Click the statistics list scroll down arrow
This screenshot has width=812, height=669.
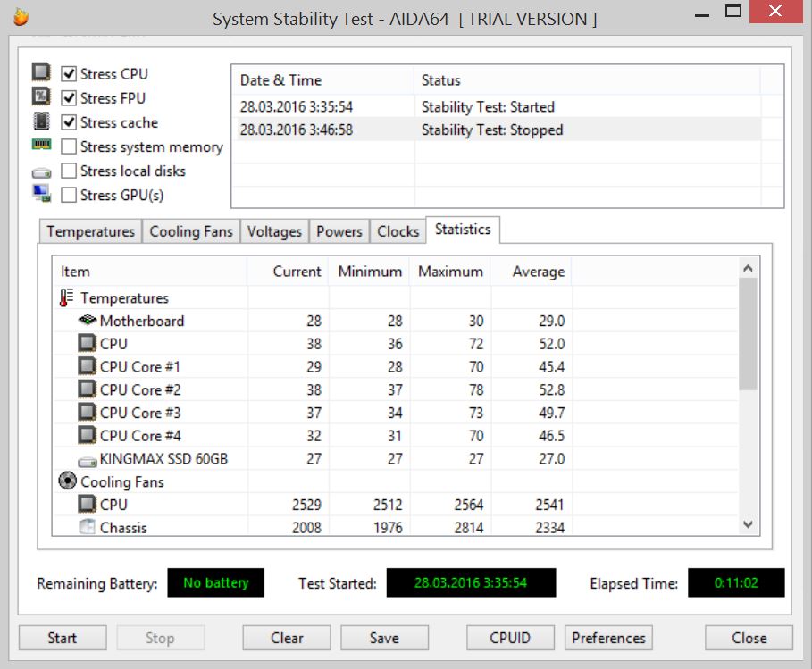[748, 524]
